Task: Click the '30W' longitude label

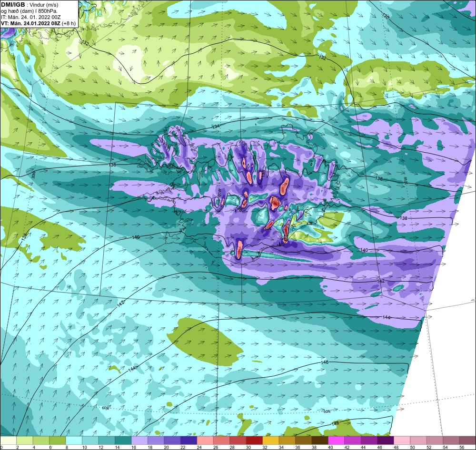Action: tap(33, 175)
